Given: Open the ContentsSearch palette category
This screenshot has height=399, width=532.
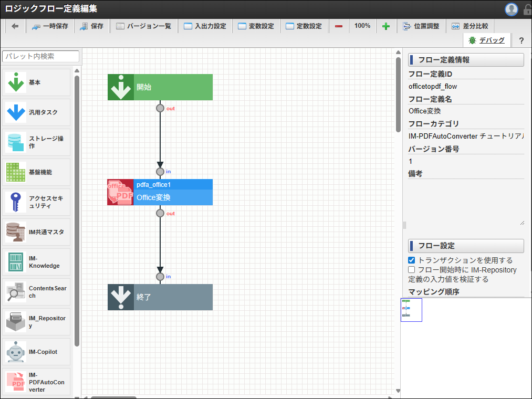Looking at the screenshot, I should tap(36, 292).
